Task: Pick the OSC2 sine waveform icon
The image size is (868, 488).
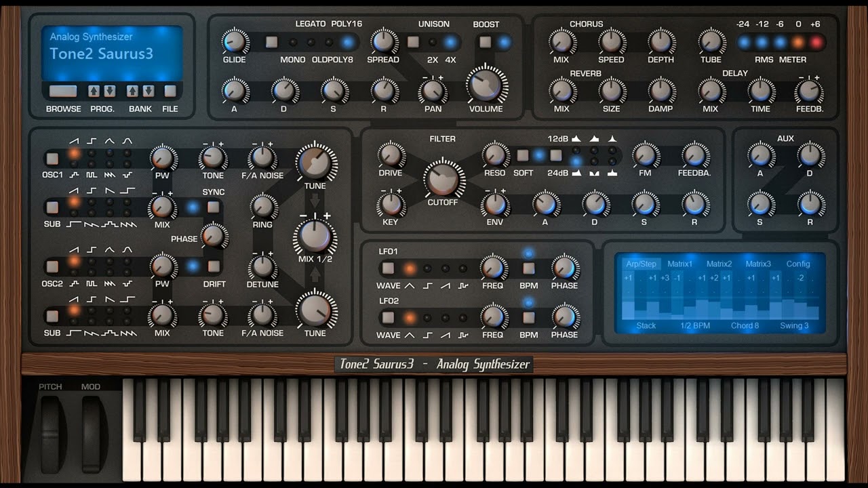Action: pyautogui.click(x=127, y=249)
